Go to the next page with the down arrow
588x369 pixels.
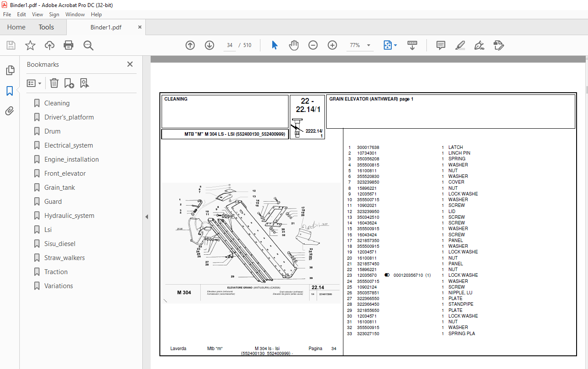click(209, 45)
